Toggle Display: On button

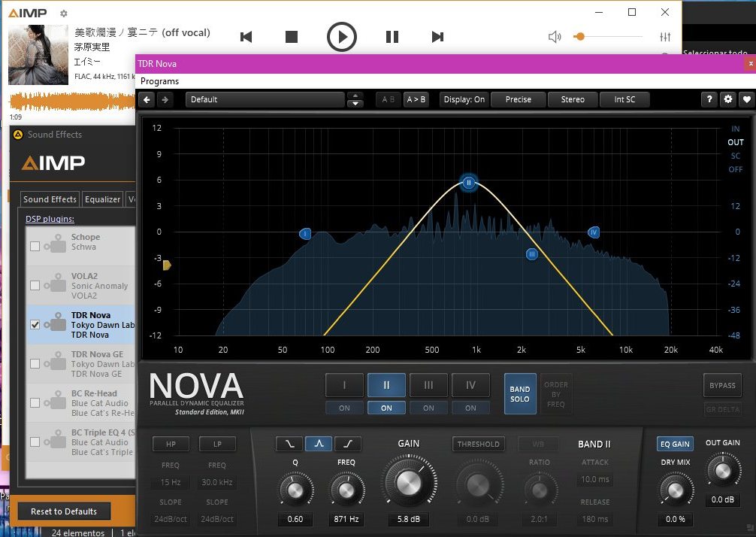click(464, 99)
